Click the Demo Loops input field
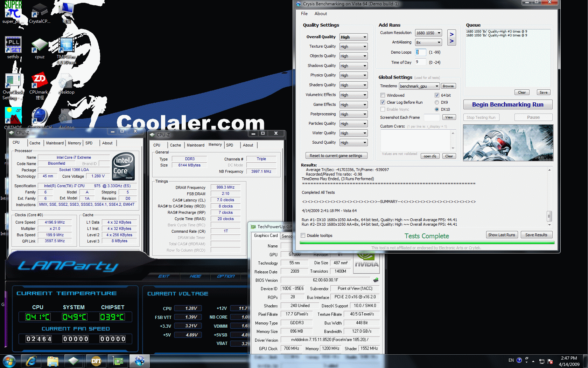The image size is (588, 368). coord(420,52)
